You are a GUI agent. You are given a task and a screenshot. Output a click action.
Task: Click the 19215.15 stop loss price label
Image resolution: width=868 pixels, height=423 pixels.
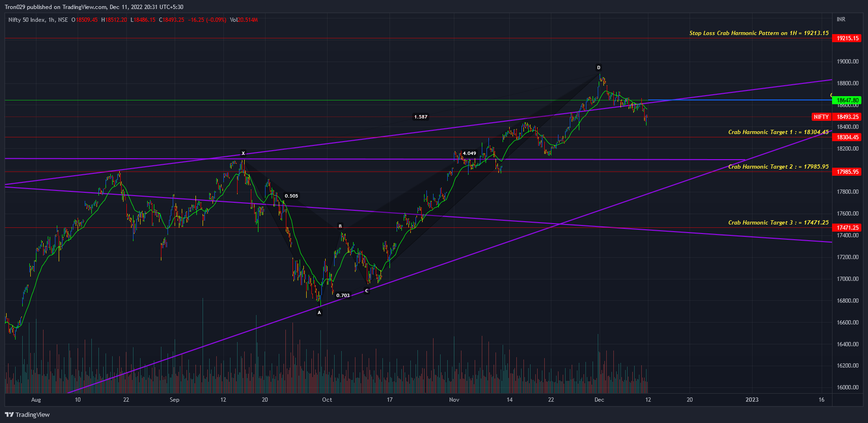(847, 38)
